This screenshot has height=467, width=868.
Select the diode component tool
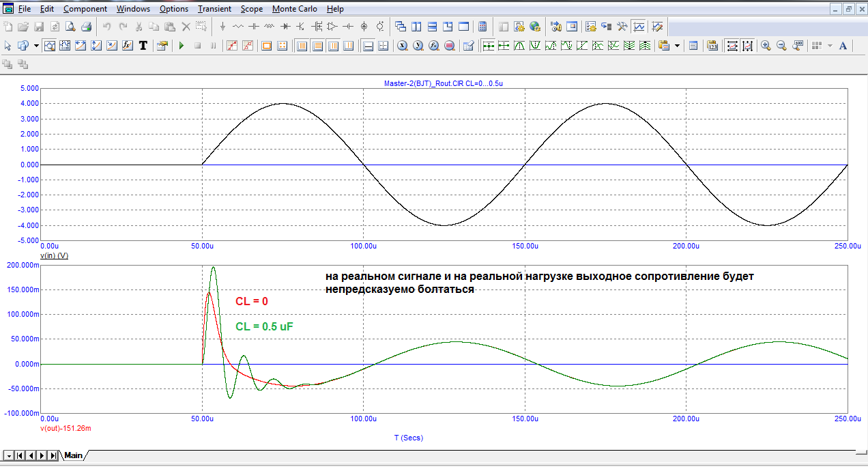285,27
